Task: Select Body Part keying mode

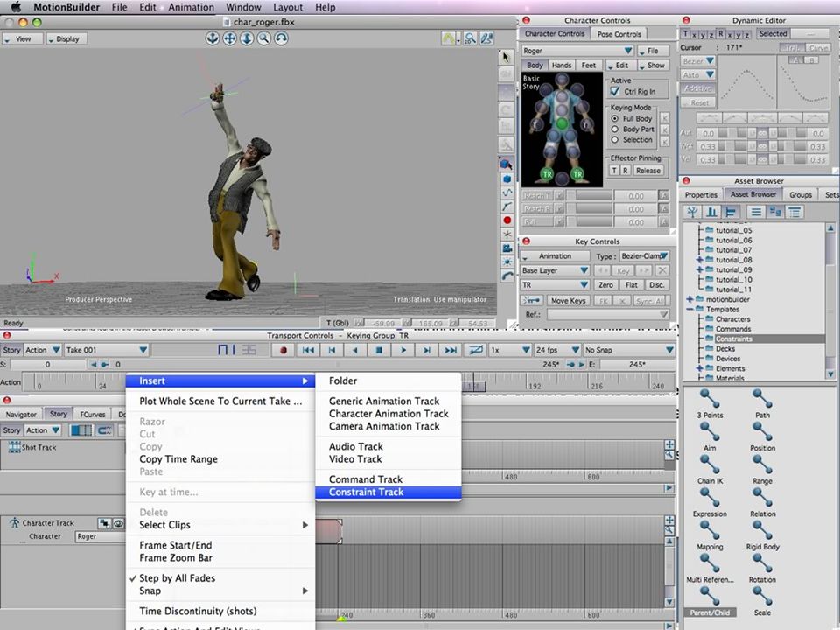Action: 614,129
